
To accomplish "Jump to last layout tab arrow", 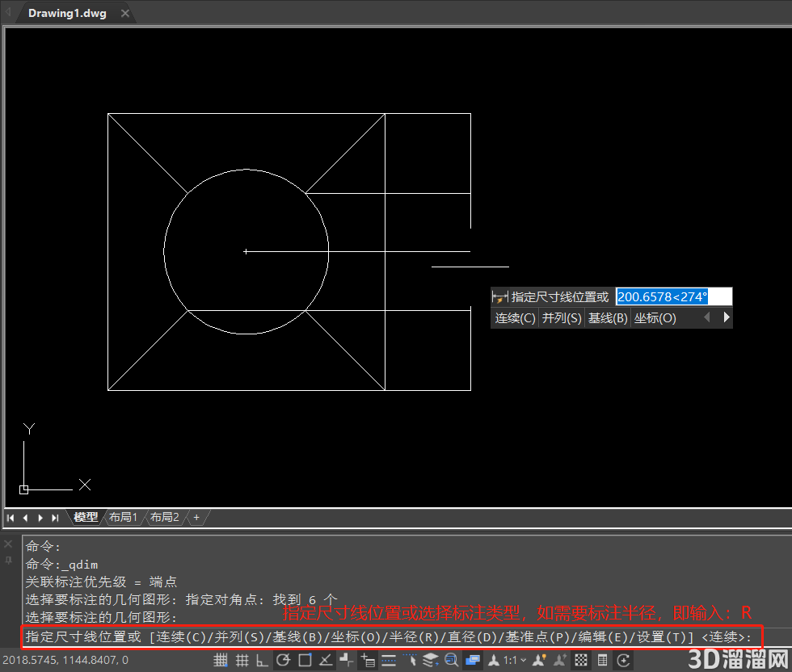I will click(x=55, y=518).
